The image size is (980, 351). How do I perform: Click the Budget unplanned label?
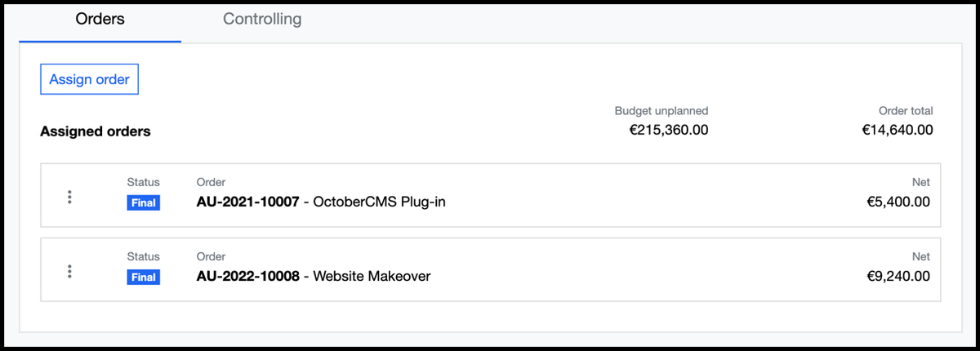(661, 111)
